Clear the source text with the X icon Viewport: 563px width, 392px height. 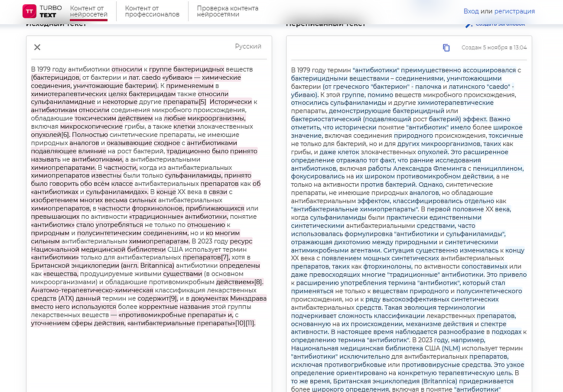click(37, 47)
